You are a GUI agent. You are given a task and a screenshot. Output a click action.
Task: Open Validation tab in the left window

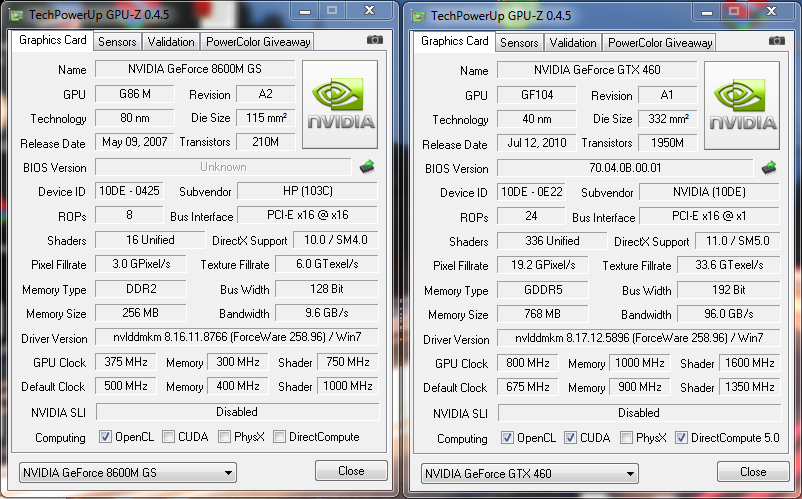[x=171, y=42]
